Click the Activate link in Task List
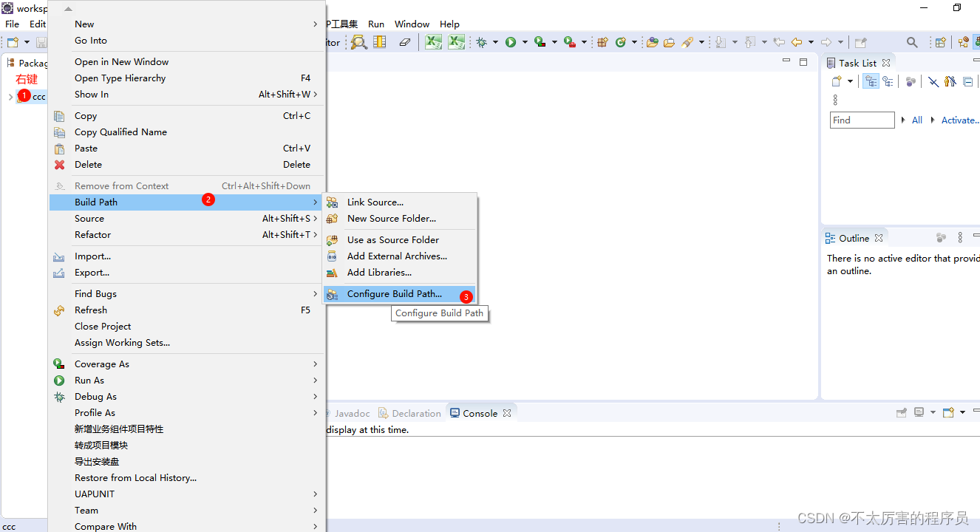The width and height of the screenshot is (980, 532). click(x=959, y=120)
